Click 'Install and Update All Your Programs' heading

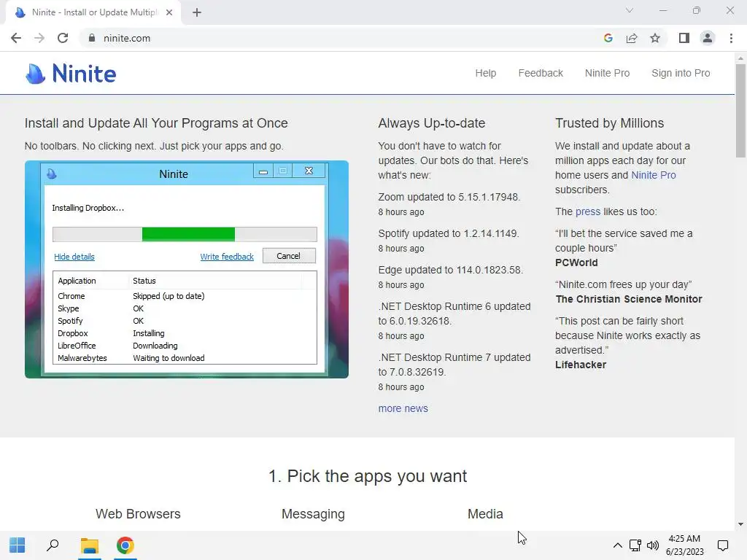[x=156, y=123]
